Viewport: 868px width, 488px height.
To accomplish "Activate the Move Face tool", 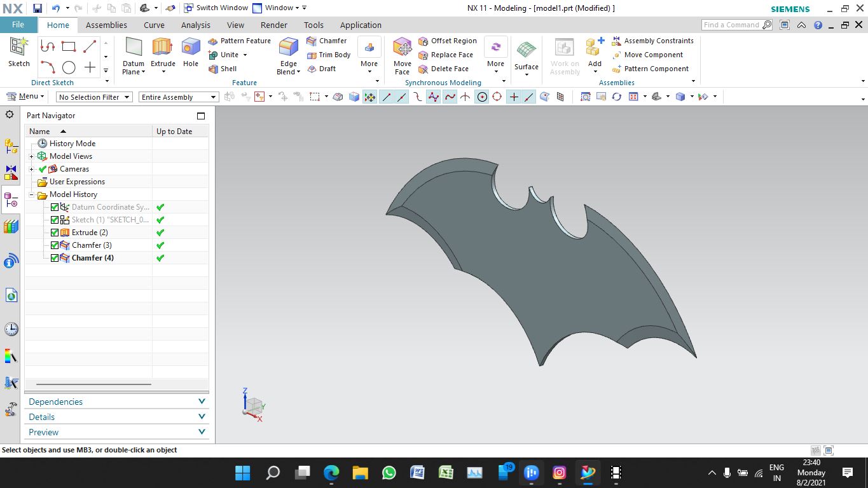I will (403, 56).
